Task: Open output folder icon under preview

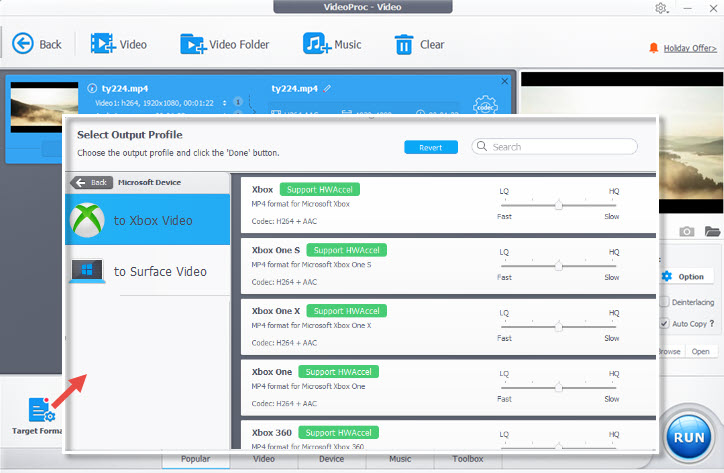Action: 712,231
